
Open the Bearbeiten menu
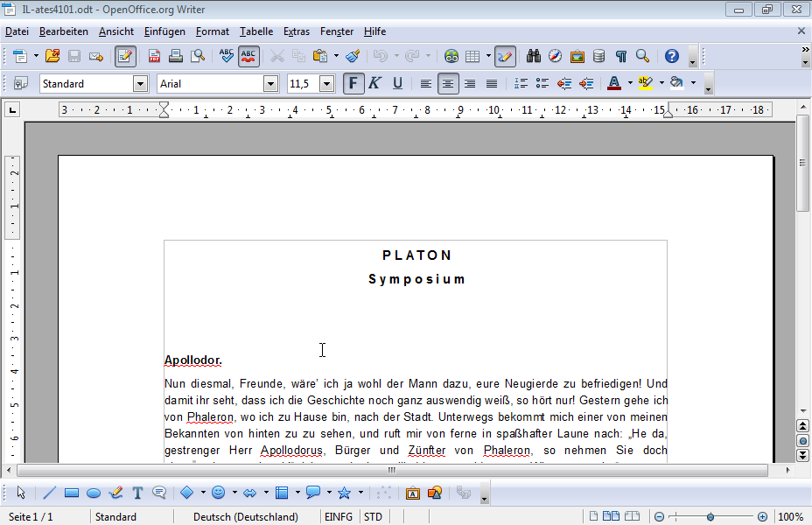63,31
